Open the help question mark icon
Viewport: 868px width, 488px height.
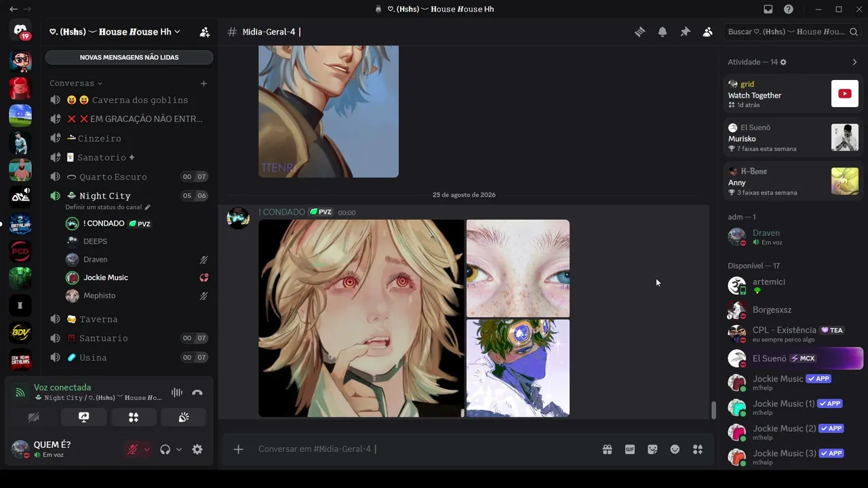pos(789,9)
